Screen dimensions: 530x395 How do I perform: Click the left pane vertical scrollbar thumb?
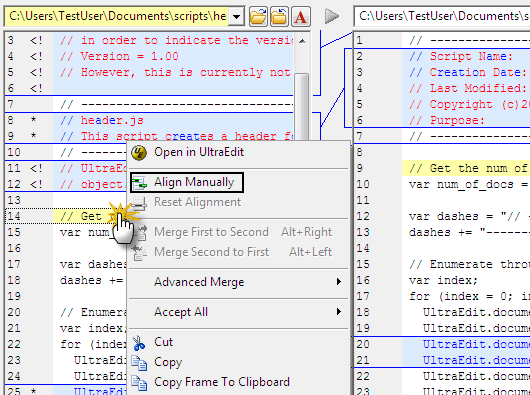[302, 106]
